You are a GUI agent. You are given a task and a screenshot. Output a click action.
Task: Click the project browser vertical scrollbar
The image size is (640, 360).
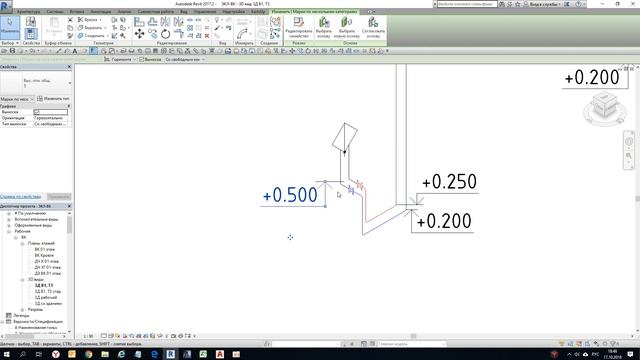[x=69, y=224]
